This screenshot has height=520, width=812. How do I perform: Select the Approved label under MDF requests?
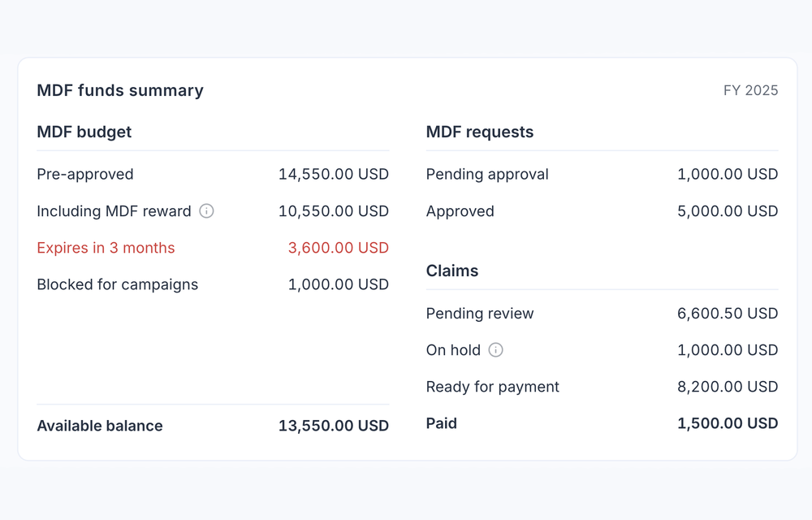(460, 211)
